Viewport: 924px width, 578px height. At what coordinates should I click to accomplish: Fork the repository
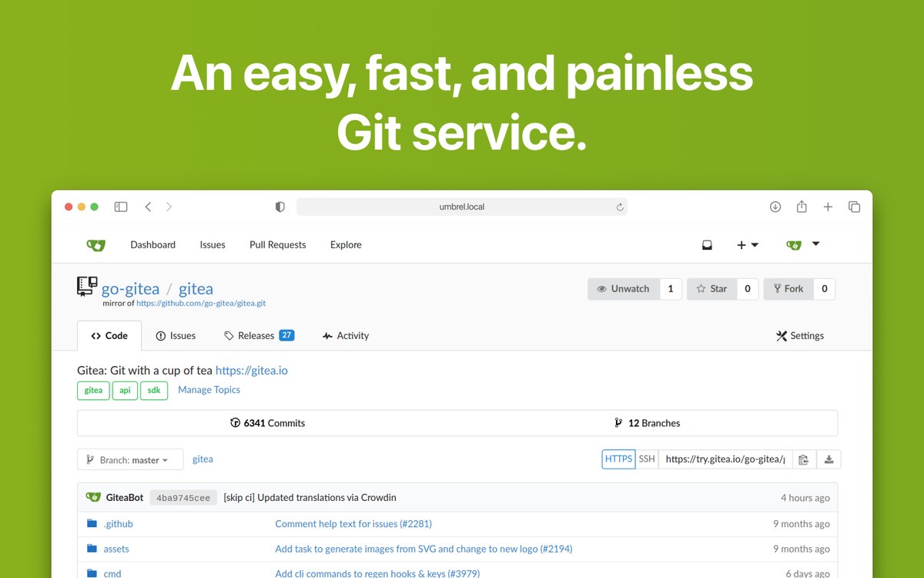coord(788,289)
